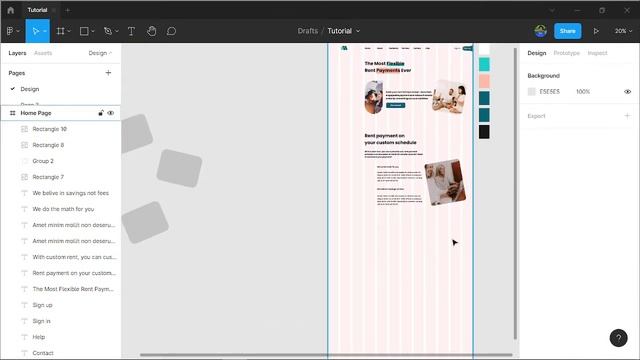Click Rectangle 7 layer image icon
The width and height of the screenshot is (640, 360).
click(24, 177)
